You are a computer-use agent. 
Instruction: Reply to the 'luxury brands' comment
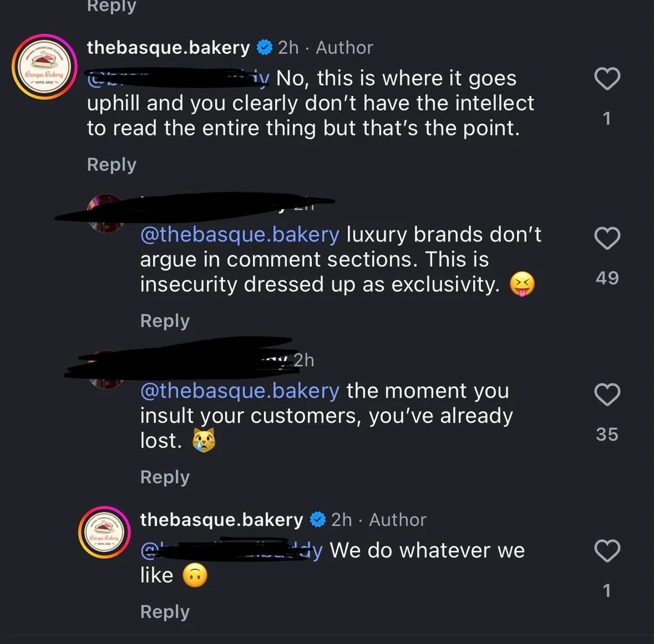click(x=165, y=321)
